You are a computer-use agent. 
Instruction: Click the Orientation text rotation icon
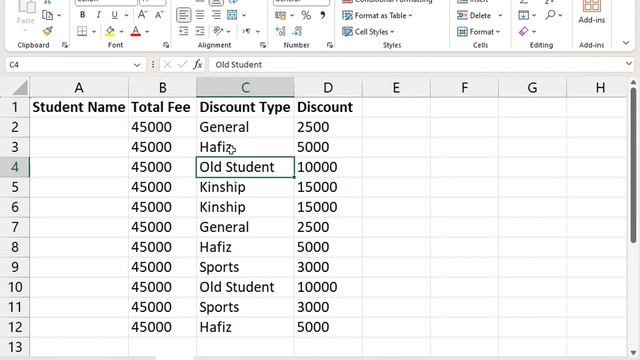(x=218, y=31)
